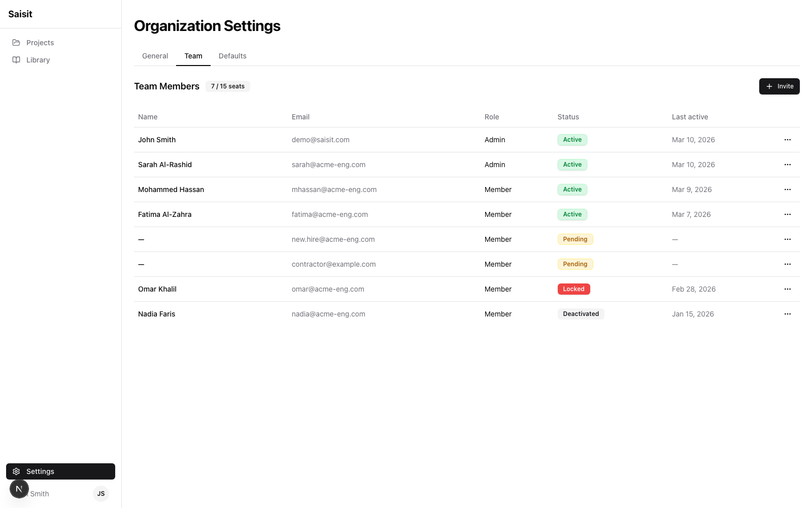Screen dimensions: 812x508
Task: Click email omar@acme-eng.com
Action: coord(328,289)
